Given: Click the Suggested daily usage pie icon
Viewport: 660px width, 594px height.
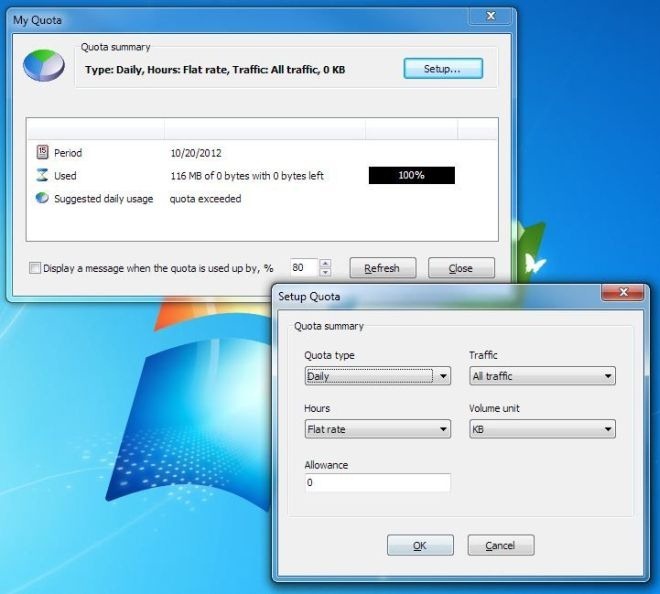Looking at the screenshot, I should click(42, 198).
